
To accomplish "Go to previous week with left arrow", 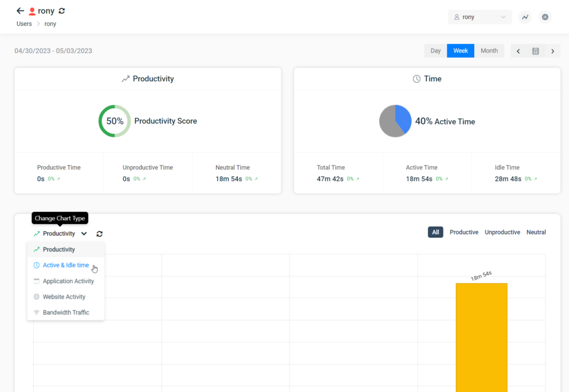I will click(518, 51).
